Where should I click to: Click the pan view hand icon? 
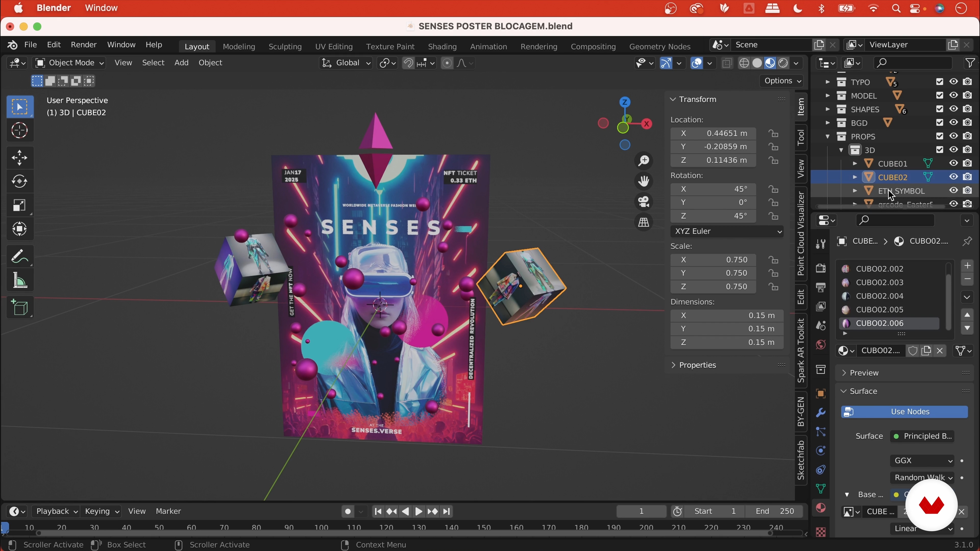click(x=644, y=181)
